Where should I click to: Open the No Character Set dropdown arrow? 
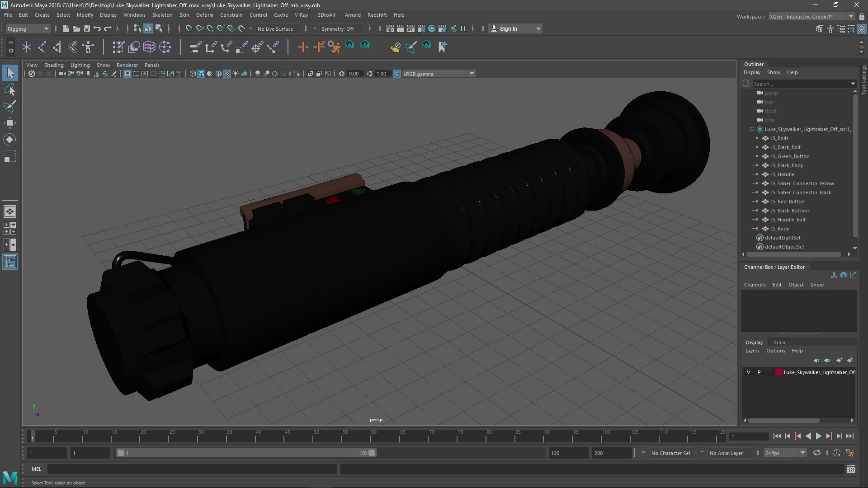pos(643,453)
